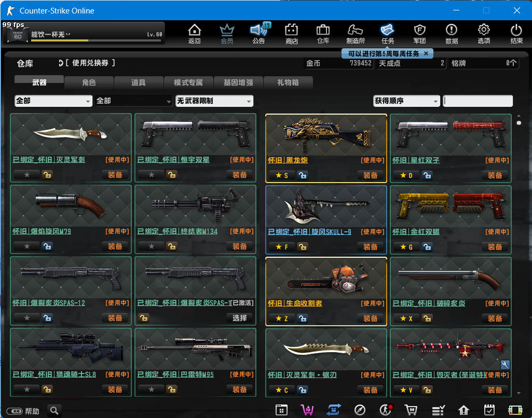
Task: Toggle favorite star for 灭灵军刺 knife
Action: 27,175
